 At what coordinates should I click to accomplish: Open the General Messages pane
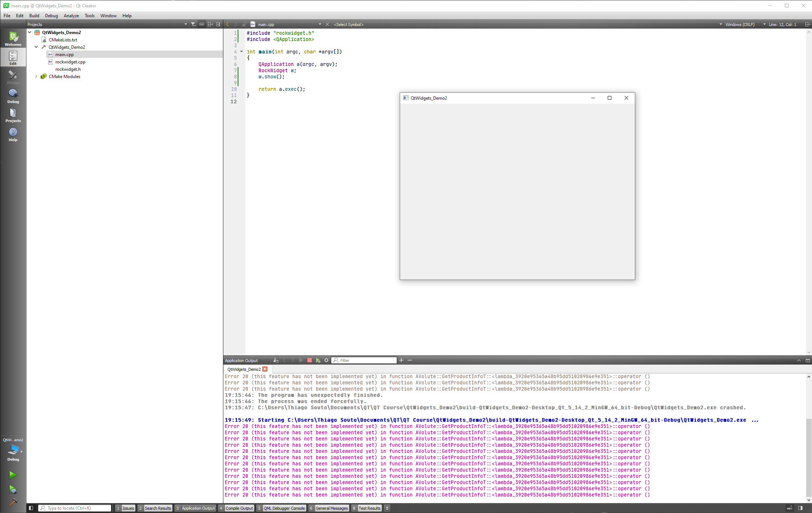click(x=329, y=508)
